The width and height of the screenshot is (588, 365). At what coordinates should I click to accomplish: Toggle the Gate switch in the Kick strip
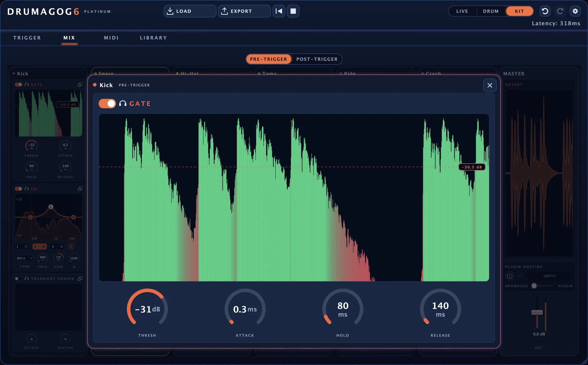click(x=19, y=85)
